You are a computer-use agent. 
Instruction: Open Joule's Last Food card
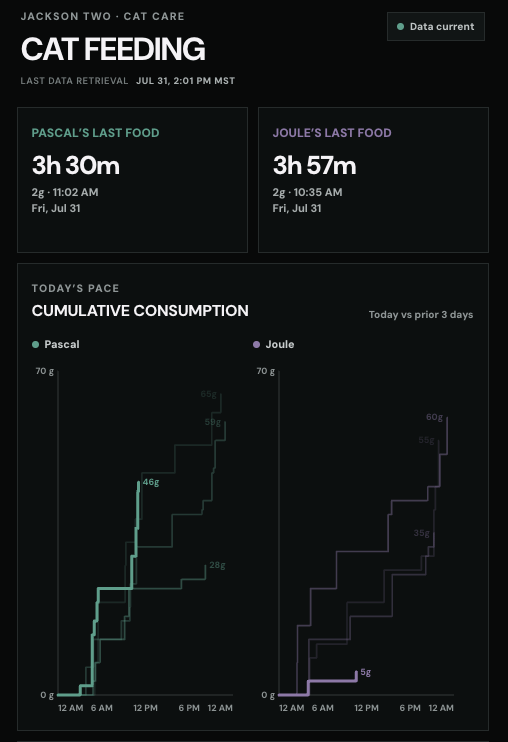373,180
